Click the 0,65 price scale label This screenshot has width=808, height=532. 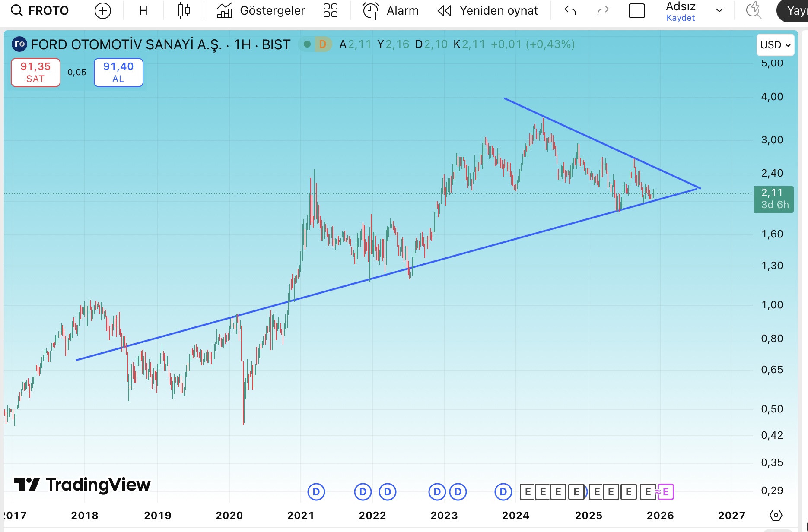[x=772, y=370]
